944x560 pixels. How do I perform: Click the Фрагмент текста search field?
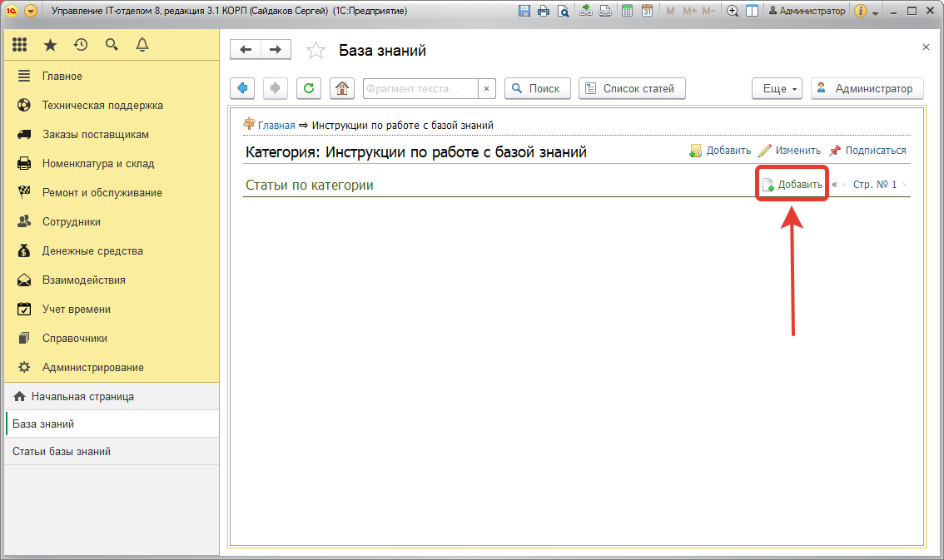(x=420, y=88)
